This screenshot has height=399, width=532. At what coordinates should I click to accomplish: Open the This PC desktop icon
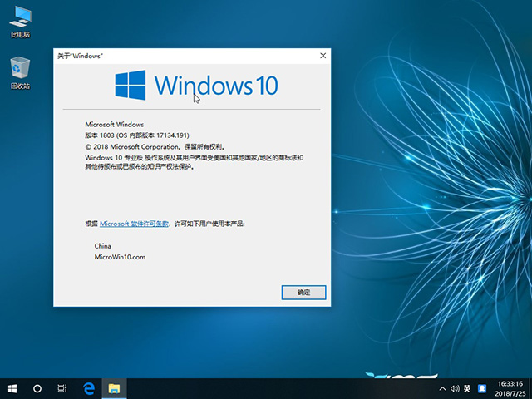(20, 22)
